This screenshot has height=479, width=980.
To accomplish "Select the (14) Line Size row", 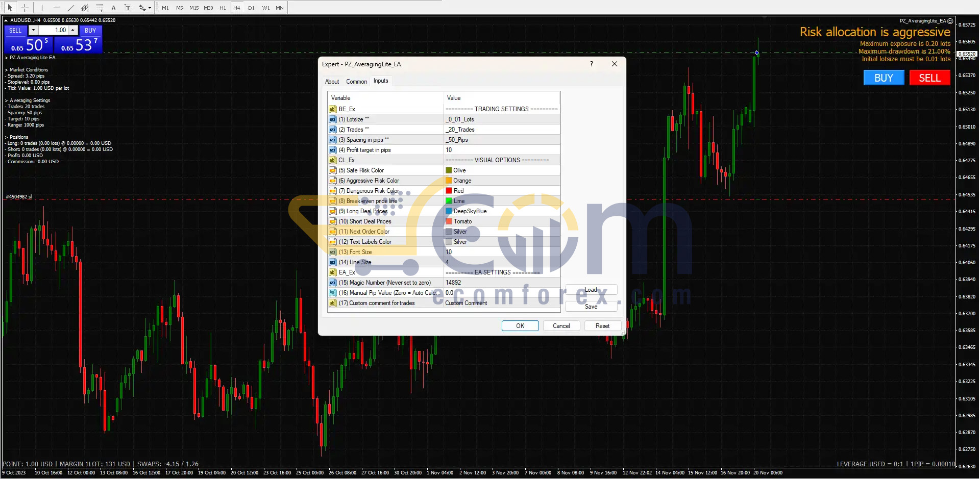I will (x=444, y=262).
